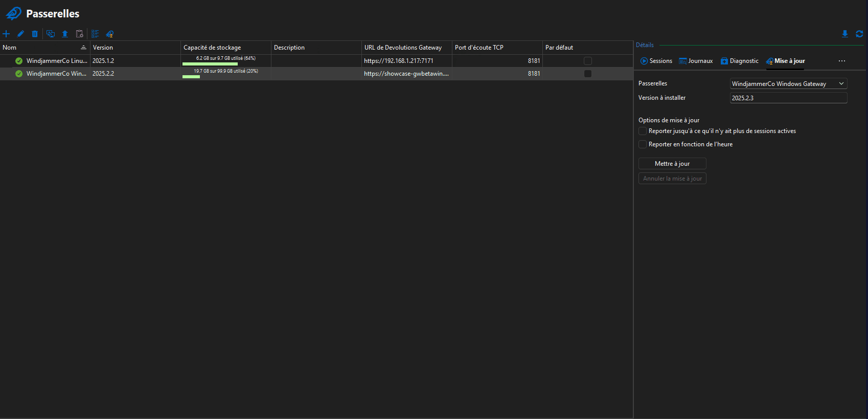Click the clipboard with gear icon
The height and width of the screenshot is (419, 868).
coord(79,34)
